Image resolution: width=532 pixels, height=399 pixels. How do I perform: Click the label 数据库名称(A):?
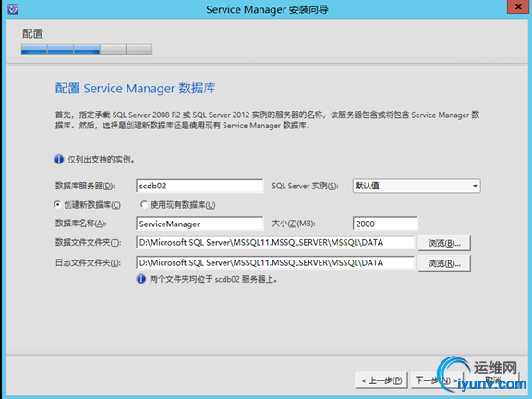tap(80, 224)
